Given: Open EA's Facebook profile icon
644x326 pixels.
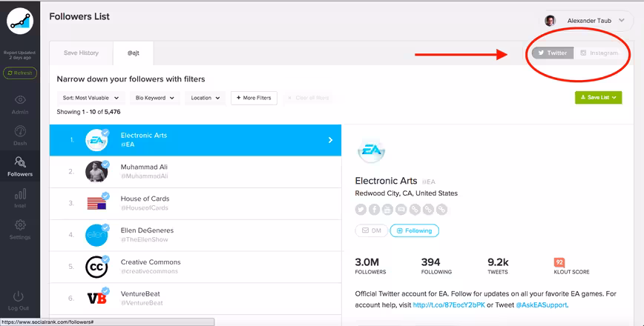Looking at the screenshot, I should tap(374, 210).
